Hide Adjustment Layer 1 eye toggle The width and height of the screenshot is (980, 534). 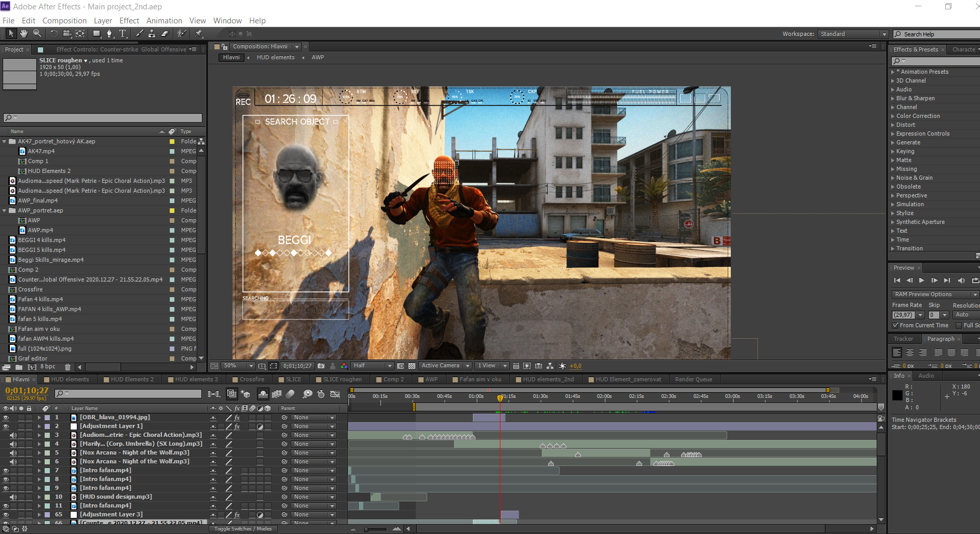tap(6, 426)
